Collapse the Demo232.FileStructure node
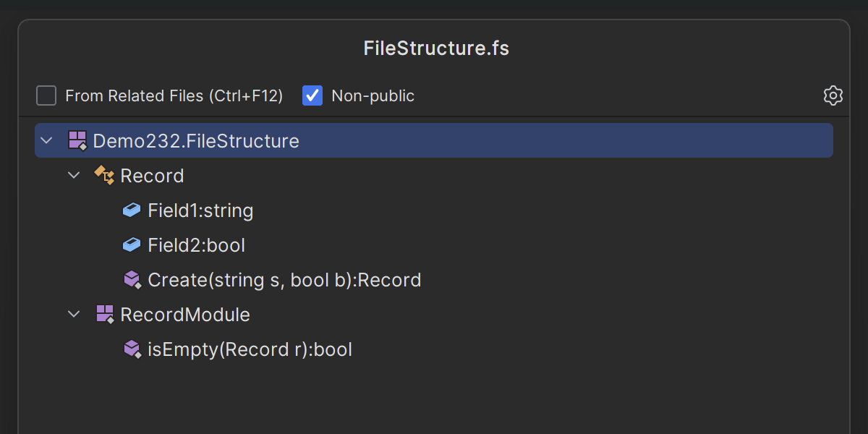 click(x=47, y=140)
